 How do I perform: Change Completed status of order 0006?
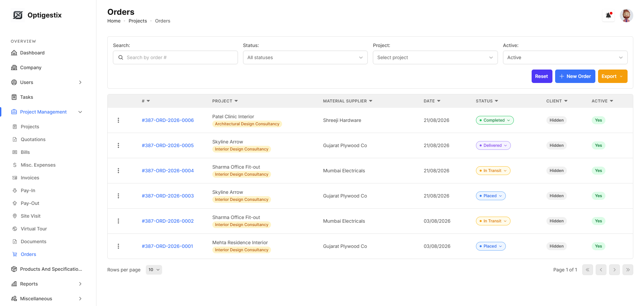tap(494, 120)
